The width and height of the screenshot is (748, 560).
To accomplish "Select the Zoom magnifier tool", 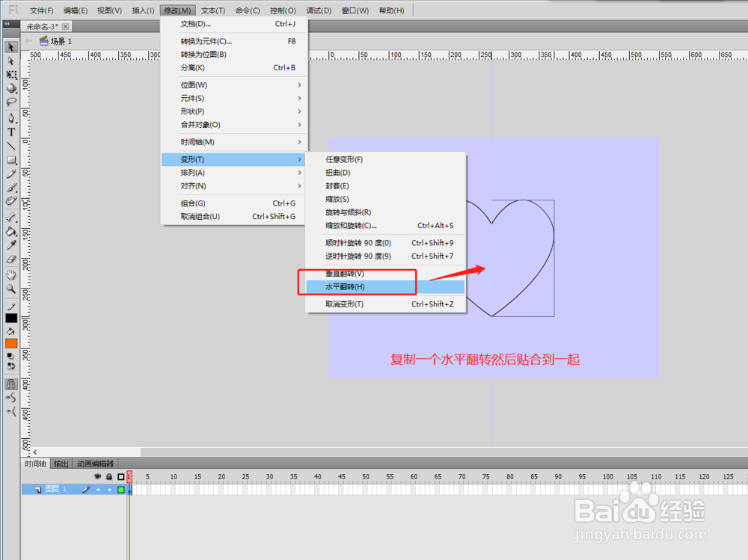I will (11, 289).
